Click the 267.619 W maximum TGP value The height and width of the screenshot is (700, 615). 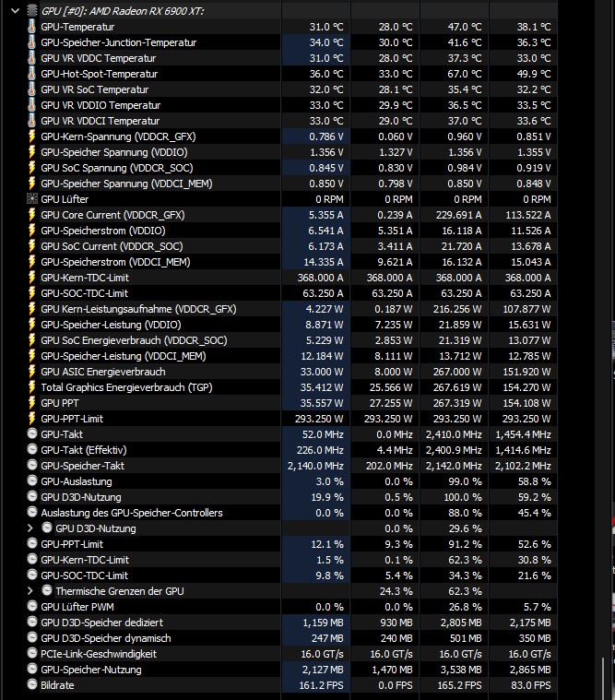click(457, 387)
